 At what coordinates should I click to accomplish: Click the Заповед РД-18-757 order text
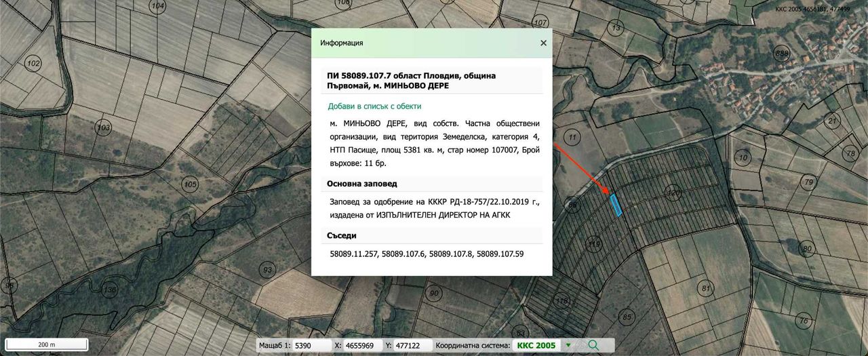tap(434, 209)
